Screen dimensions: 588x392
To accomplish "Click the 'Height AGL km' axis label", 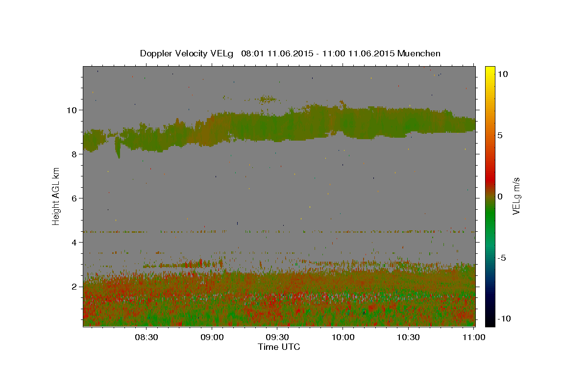I will point(56,196).
